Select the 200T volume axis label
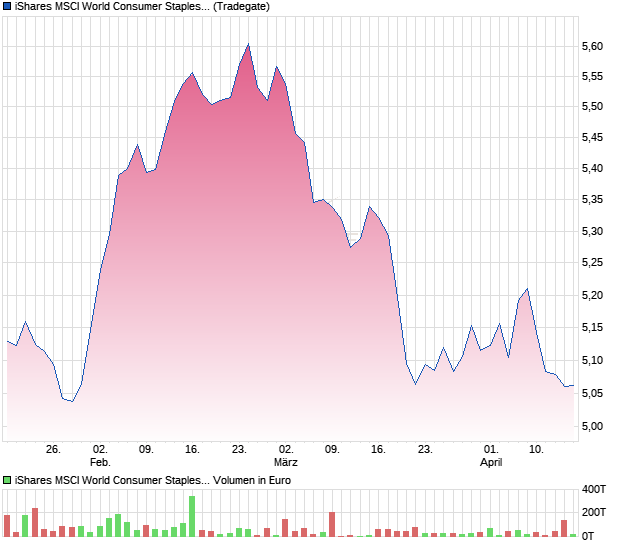Viewport: 620px width, 546px height. coord(594,513)
